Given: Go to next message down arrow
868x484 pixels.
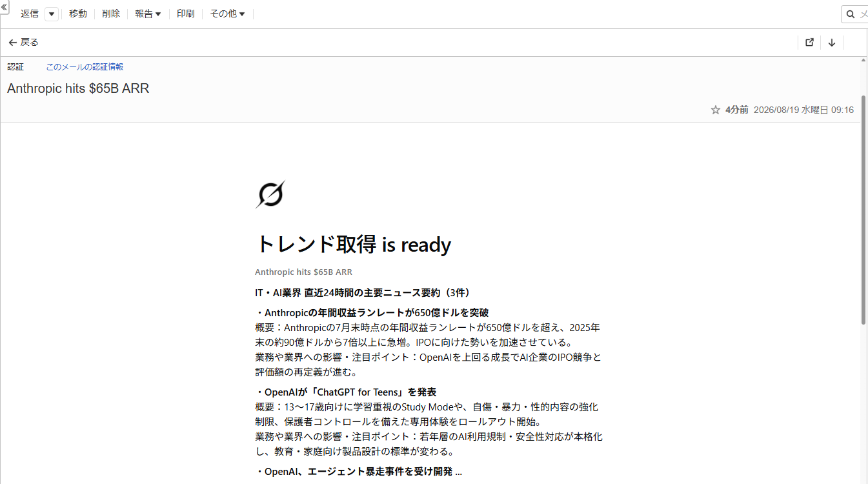Looking at the screenshot, I should click(x=832, y=43).
